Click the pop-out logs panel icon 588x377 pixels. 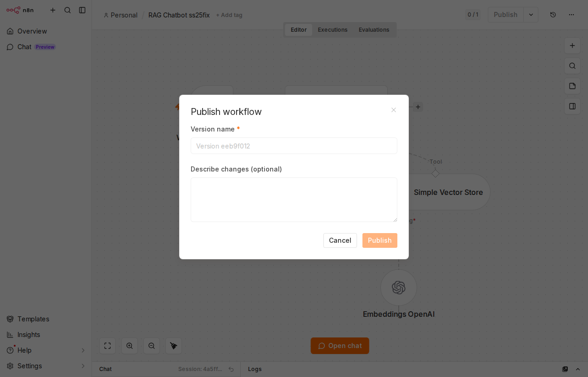pyautogui.click(x=565, y=369)
